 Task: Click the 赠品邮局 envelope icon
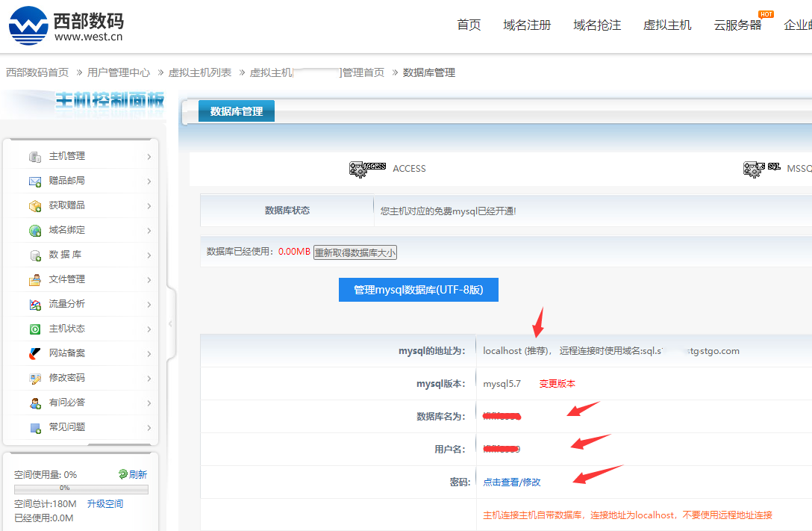tap(35, 181)
